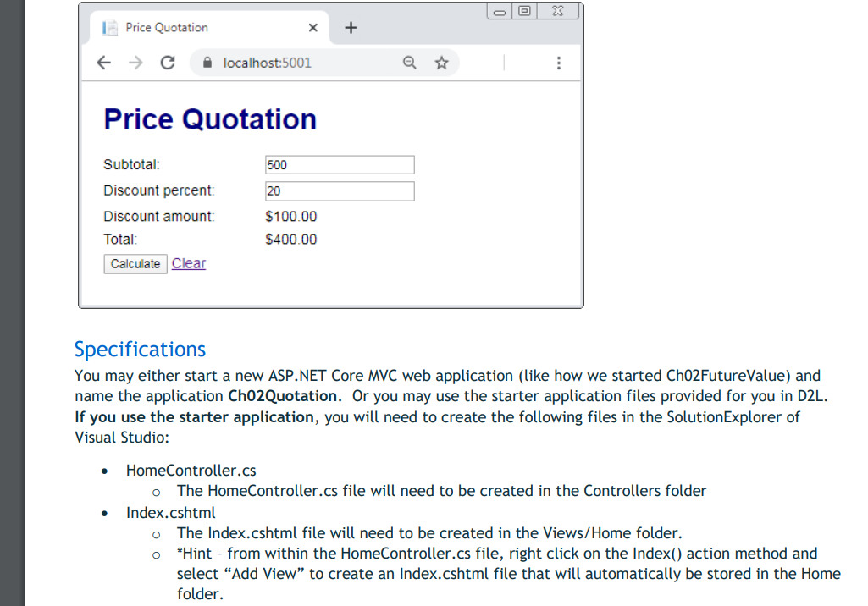This screenshot has height=606, width=868.
Task: Click the $400.00 Total value
Action: click(291, 239)
